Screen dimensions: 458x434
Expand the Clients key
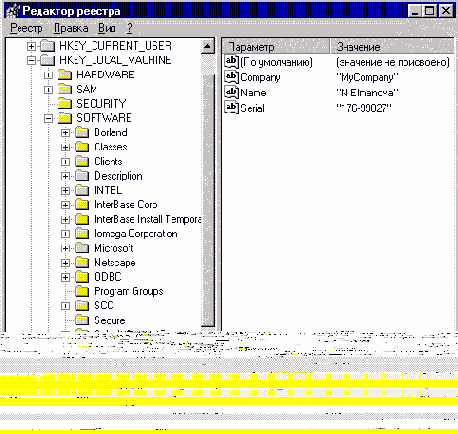coord(66,162)
